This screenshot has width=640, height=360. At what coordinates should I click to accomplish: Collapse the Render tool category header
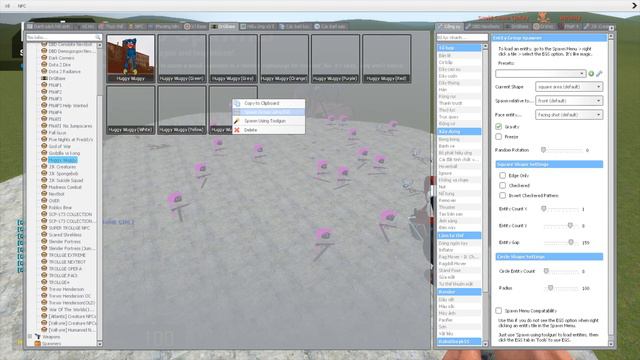click(x=459, y=292)
